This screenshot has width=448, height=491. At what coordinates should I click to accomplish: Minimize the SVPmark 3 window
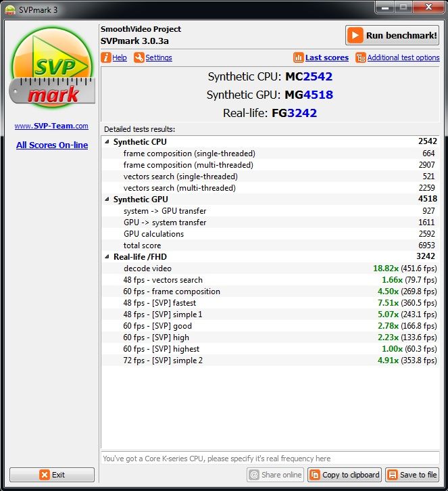[x=385, y=7]
